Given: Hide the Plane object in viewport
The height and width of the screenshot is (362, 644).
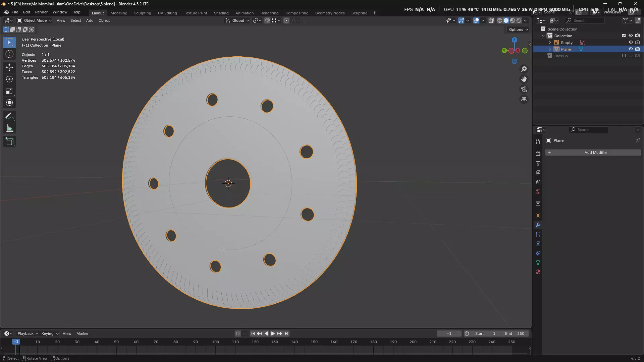Looking at the screenshot, I should click(631, 49).
